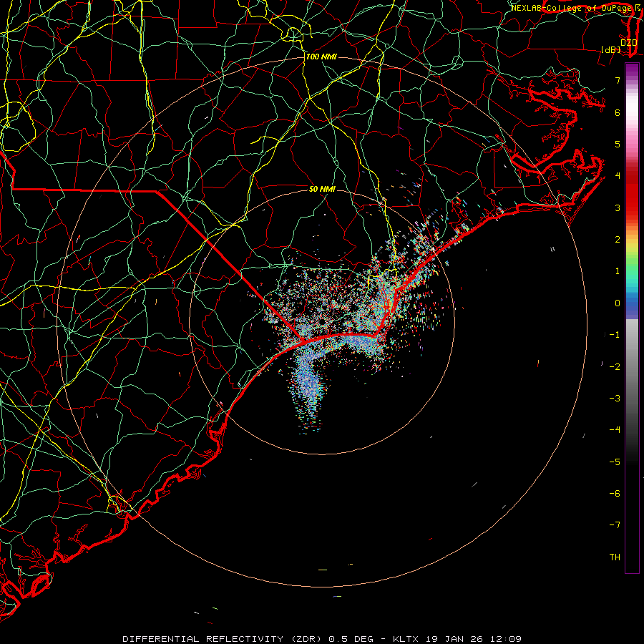This screenshot has height=644, width=644.
Task: Click the 0 dB value on color scale
Action: pyautogui.click(x=618, y=303)
